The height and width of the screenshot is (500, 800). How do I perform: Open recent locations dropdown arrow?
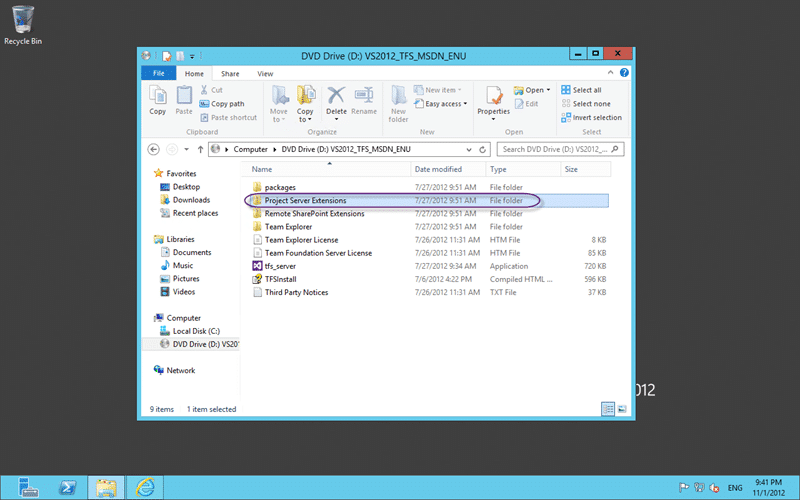point(186,149)
